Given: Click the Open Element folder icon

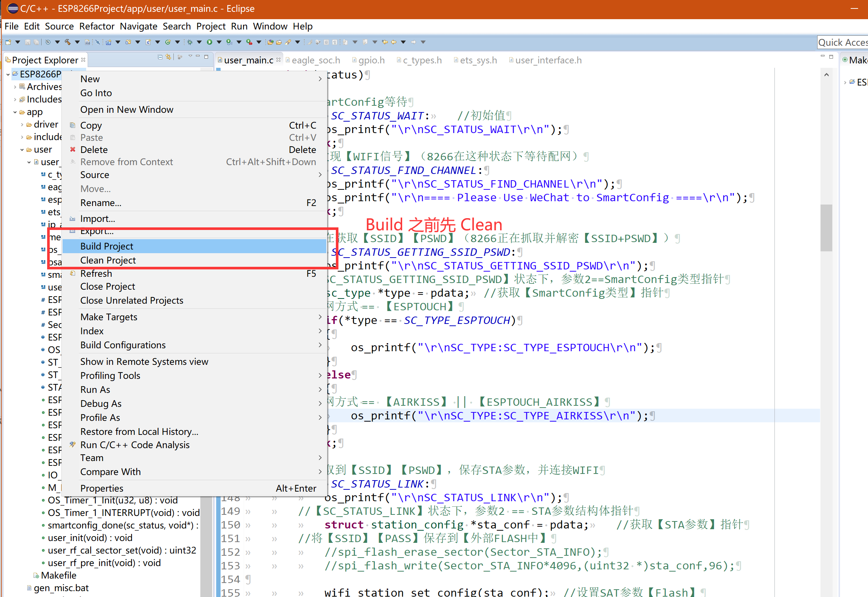Looking at the screenshot, I should [x=270, y=42].
